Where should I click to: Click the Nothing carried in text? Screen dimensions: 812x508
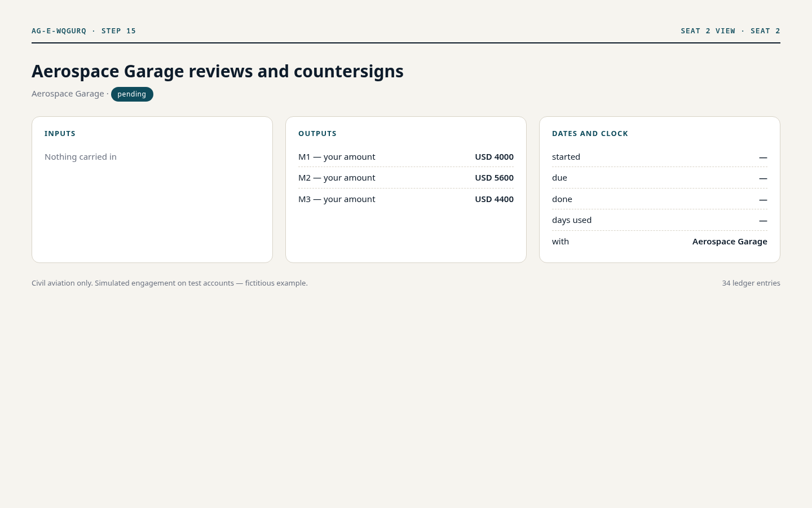(x=81, y=157)
